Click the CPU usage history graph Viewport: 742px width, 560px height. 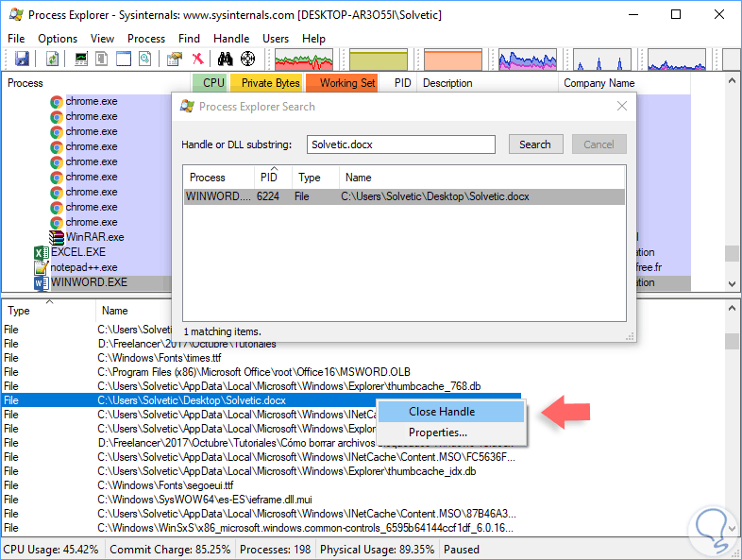click(x=304, y=59)
